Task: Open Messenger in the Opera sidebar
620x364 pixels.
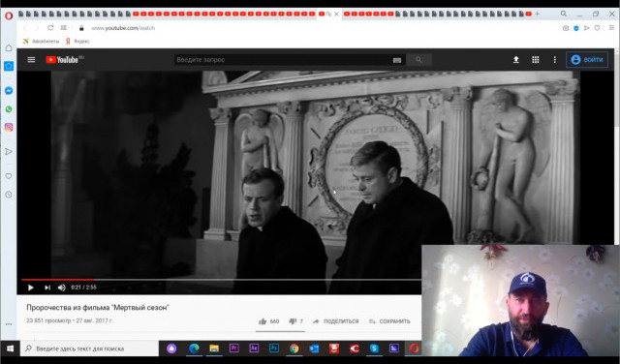Action: [x=9, y=90]
